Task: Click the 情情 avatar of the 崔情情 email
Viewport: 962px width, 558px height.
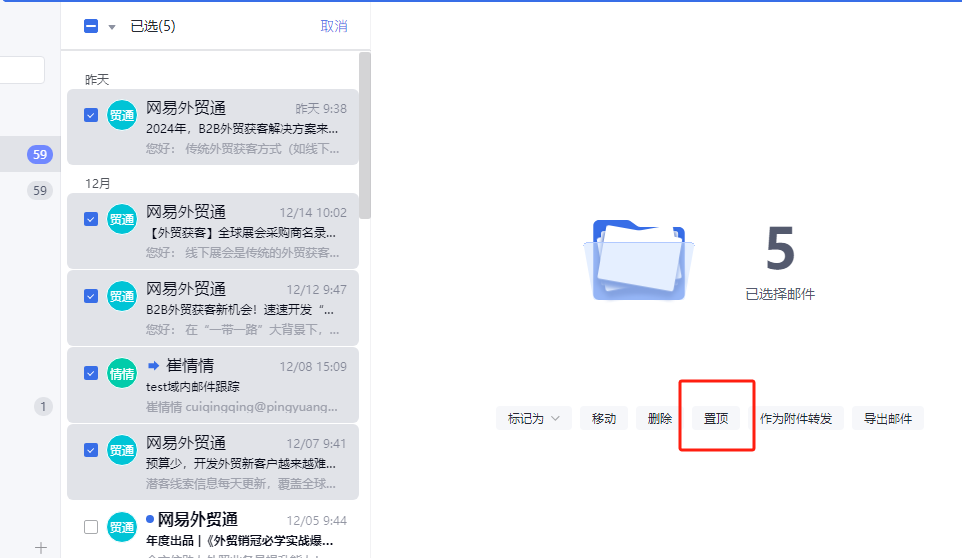Action: point(122,373)
